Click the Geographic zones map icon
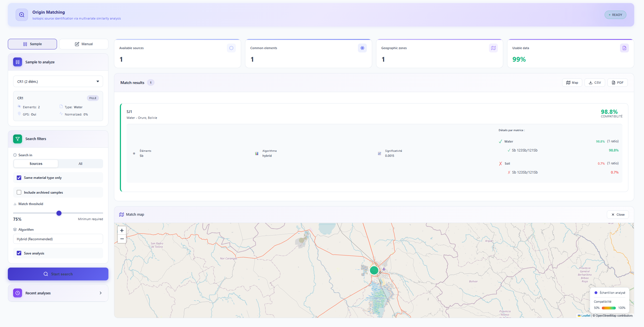 coord(493,48)
